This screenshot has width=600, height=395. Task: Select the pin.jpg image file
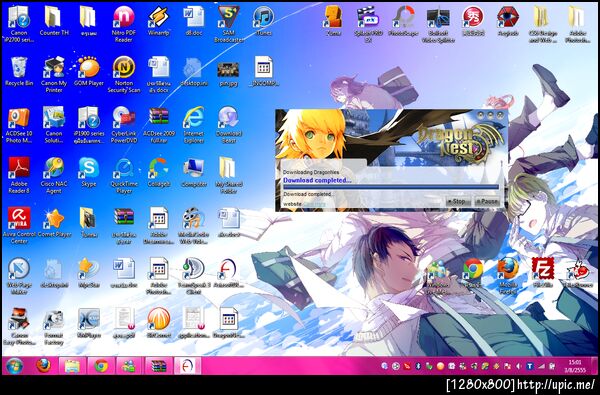click(228, 73)
